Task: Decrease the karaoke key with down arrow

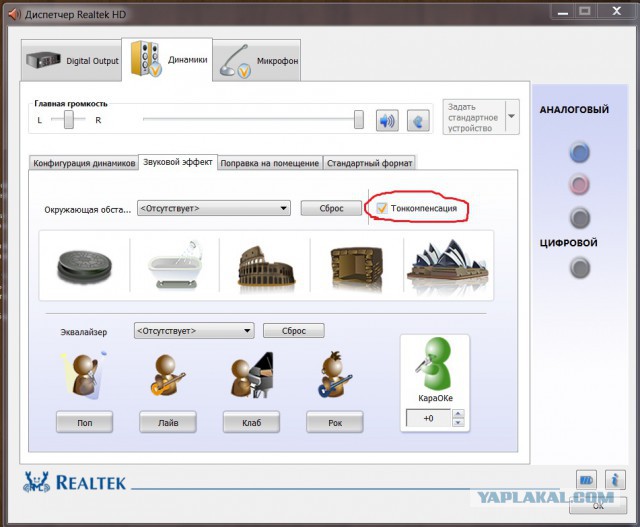Action: (x=458, y=422)
